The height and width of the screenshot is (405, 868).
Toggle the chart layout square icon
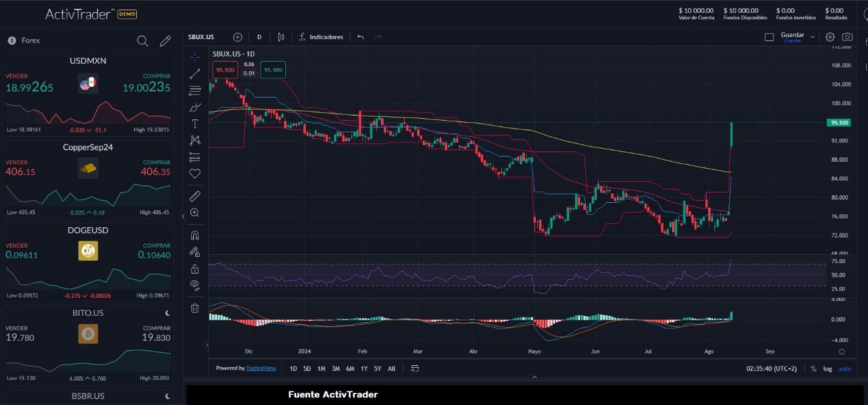click(x=769, y=37)
